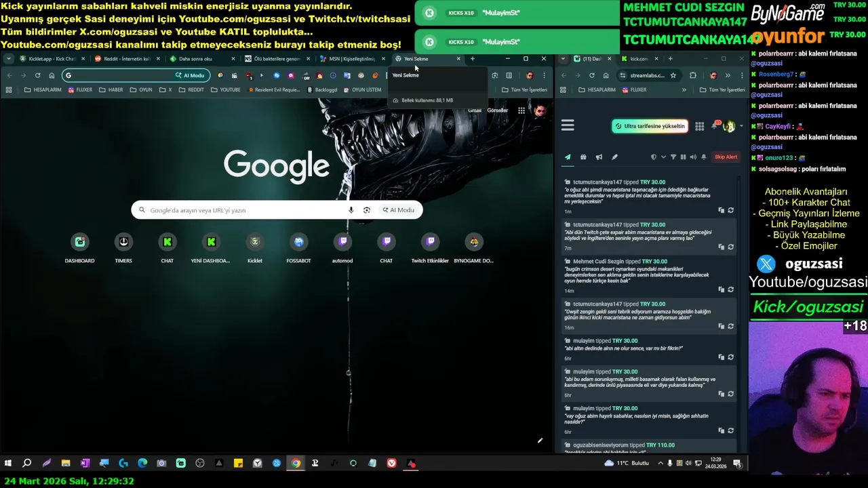This screenshot has height=488, width=868.
Task: Switch to Ölü bakterilere tab
Action: (277, 59)
